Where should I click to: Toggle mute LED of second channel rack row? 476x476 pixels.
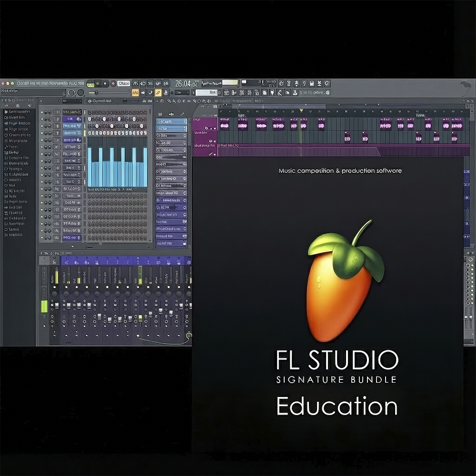coord(42,119)
